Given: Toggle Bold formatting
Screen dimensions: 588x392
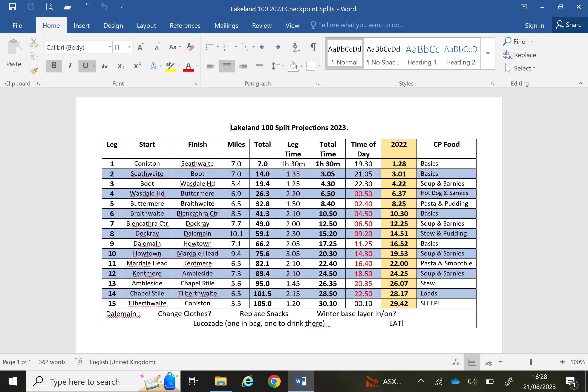Looking at the screenshot, I should point(54,66).
